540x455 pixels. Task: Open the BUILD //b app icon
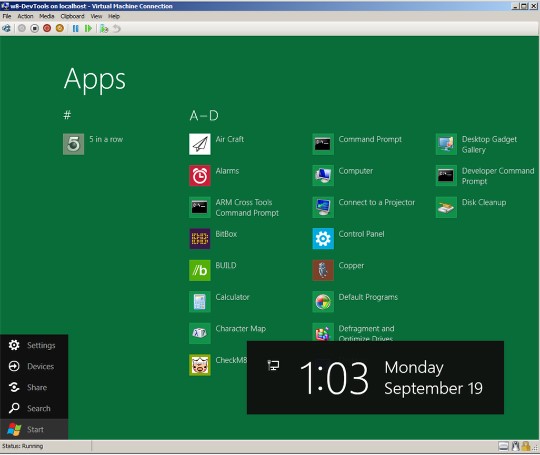point(200,270)
